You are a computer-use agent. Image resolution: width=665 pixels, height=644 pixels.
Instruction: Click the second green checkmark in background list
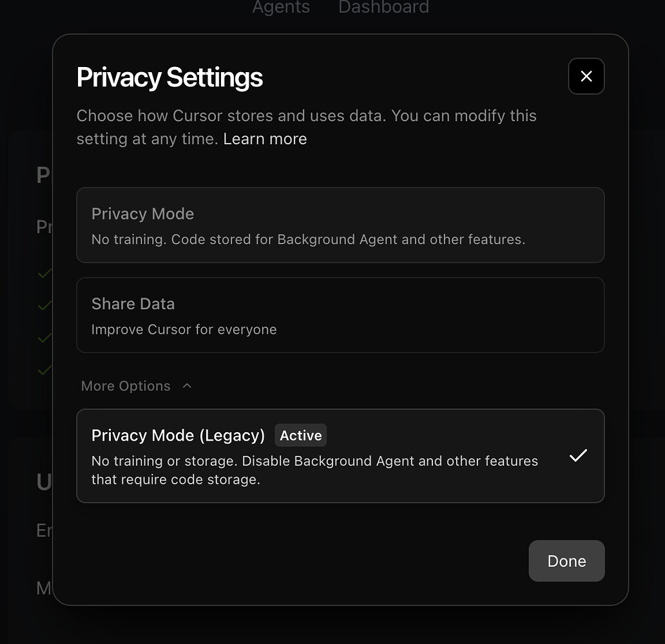pos(43,305)
